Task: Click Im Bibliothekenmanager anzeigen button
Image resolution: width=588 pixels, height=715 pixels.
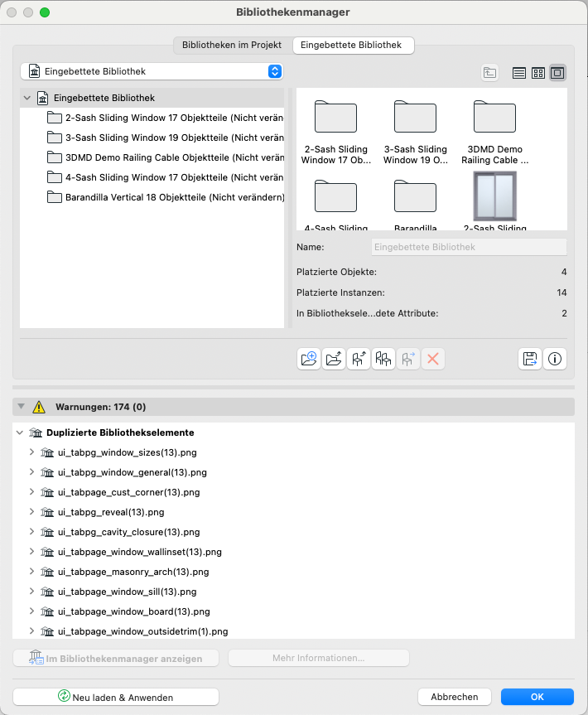Action: pyautogui.click(x=116, y=658)
